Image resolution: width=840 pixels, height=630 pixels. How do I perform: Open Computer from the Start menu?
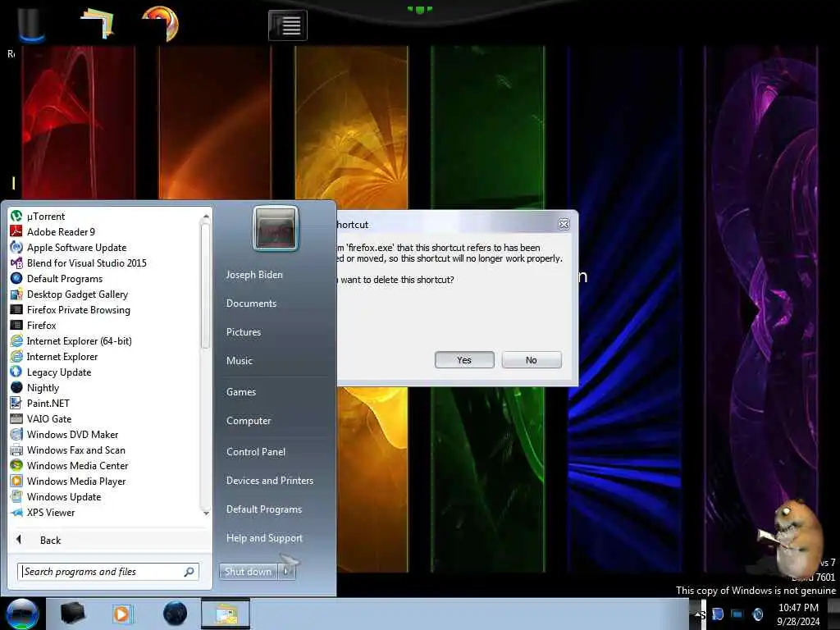click(248, 421)
